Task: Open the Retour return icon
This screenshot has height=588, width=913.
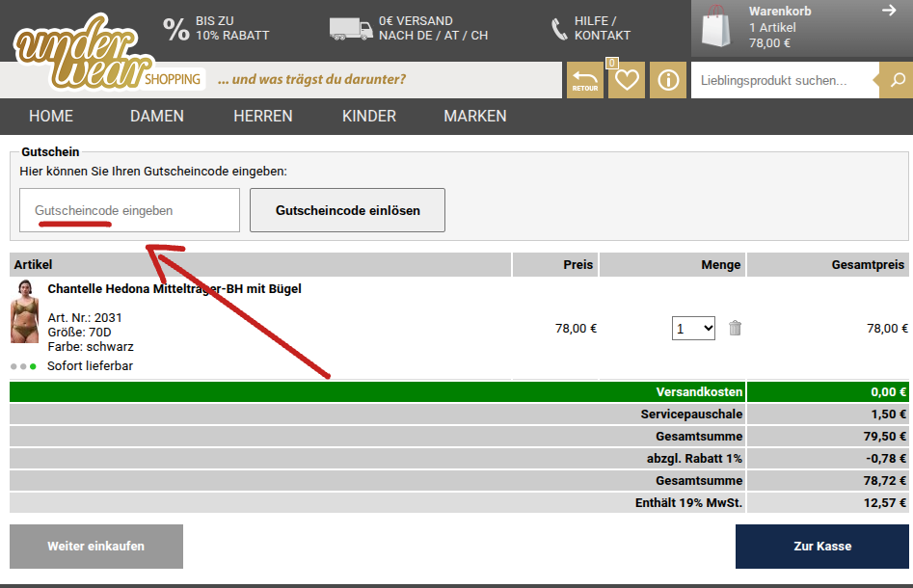Action: (x=584, y=80)
